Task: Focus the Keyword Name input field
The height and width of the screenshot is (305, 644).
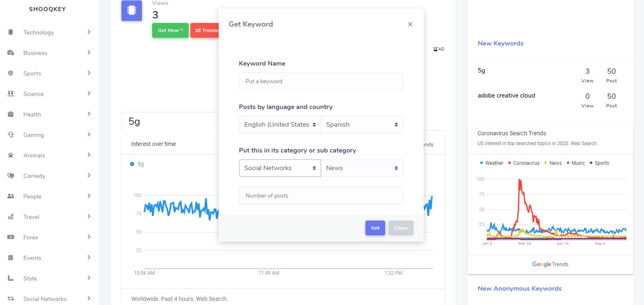Action: (x=321, y=81)
